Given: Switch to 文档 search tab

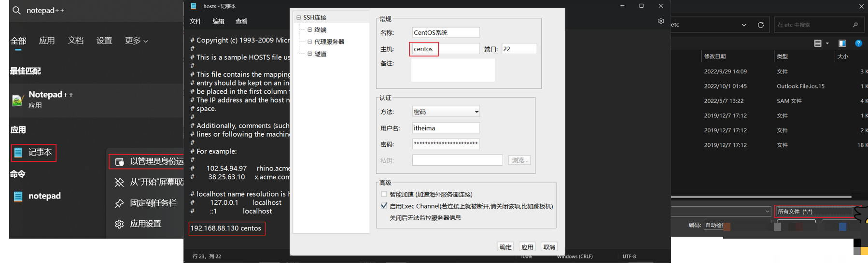Looking at the screenshot, I should pyautogui.click(x=75, y=41).
